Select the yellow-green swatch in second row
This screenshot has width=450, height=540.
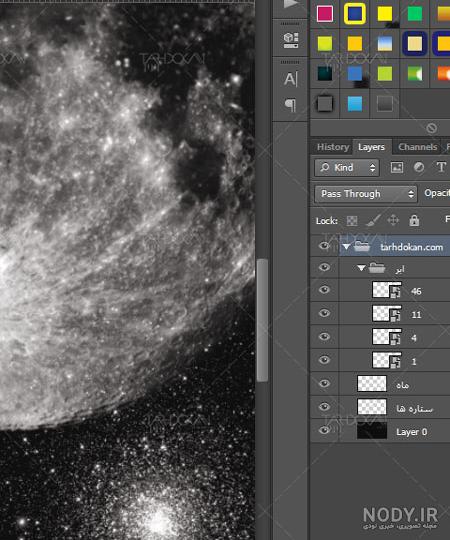click(x=325, y=44)
